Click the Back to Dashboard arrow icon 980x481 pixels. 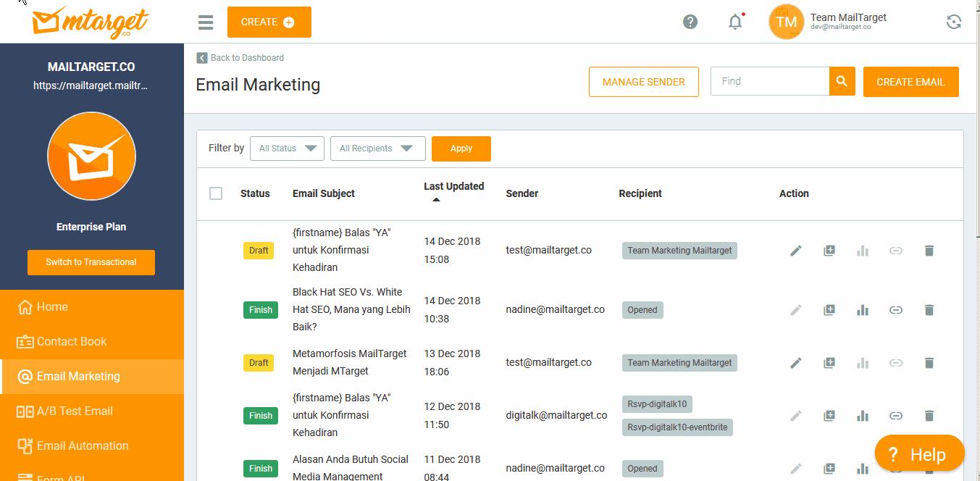(202, 58)
